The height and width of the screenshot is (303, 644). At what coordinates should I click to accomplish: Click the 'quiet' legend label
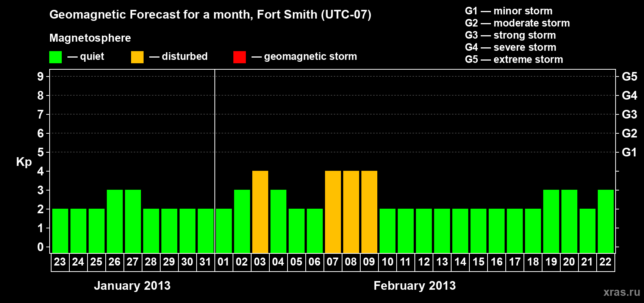[92, 56]
